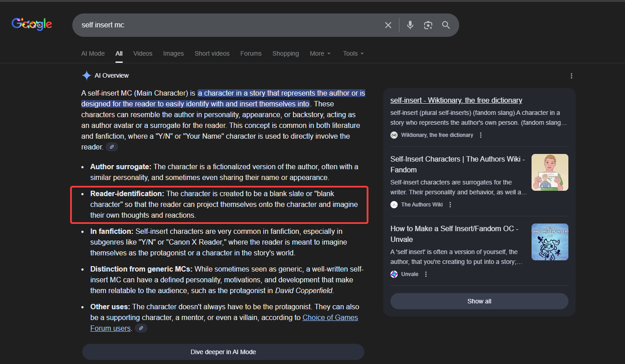The width and height of the screenshot is (625, 364).
Task: Open Self-Insert Characters Authors Wiki link
Action: (x=457, y=164)
